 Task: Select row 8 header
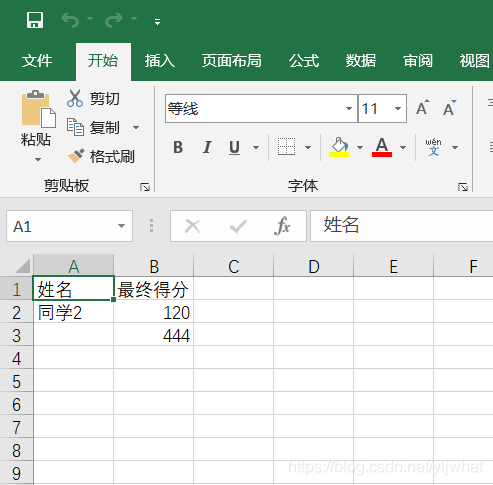coord(16,450)
